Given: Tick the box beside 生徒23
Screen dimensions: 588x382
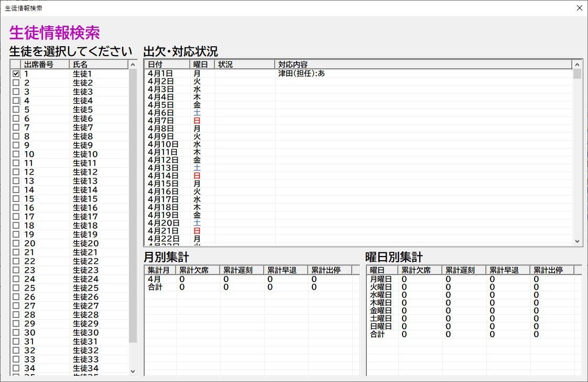Looking at the screenshot, I should pyautogui.click(x=16, y=270).
